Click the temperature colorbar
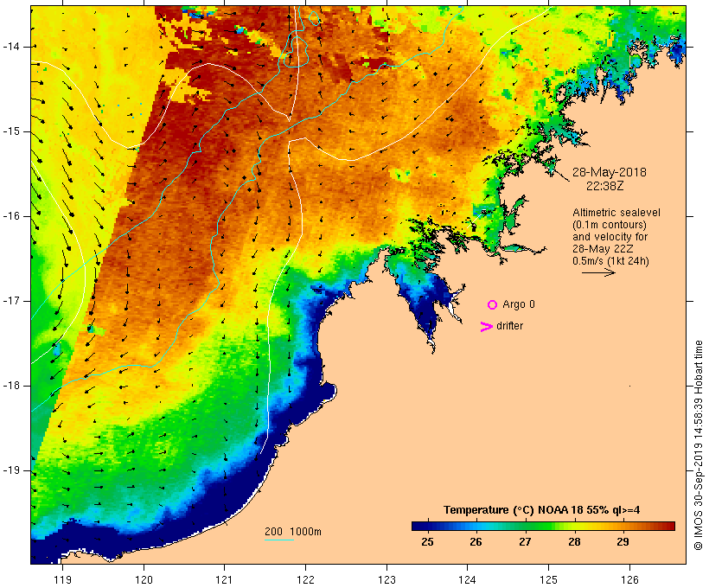 click(x=543, y=526)
